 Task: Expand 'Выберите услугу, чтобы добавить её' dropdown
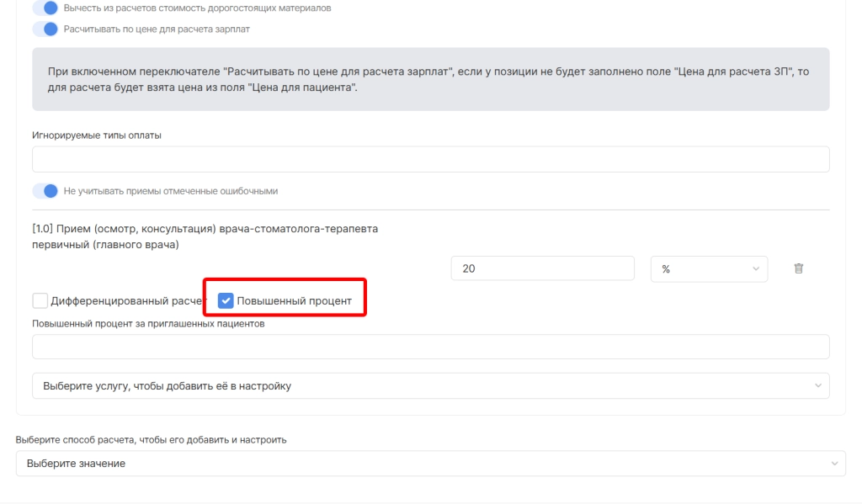[421, 386]
